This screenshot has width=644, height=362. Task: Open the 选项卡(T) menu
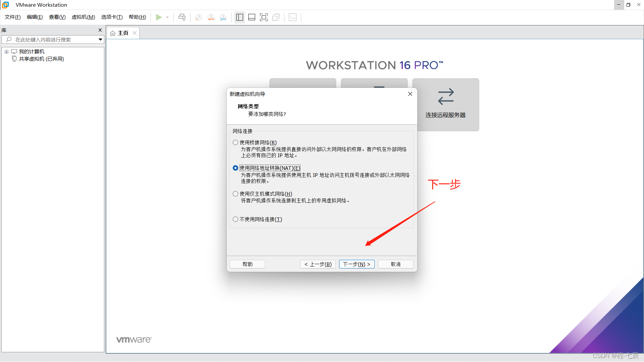point(112,17)
